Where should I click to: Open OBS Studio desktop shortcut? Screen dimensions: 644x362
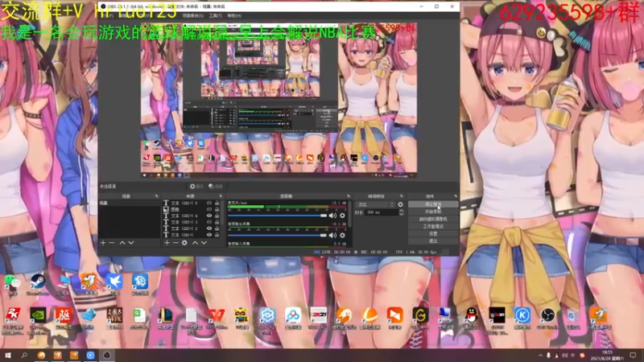547,318
